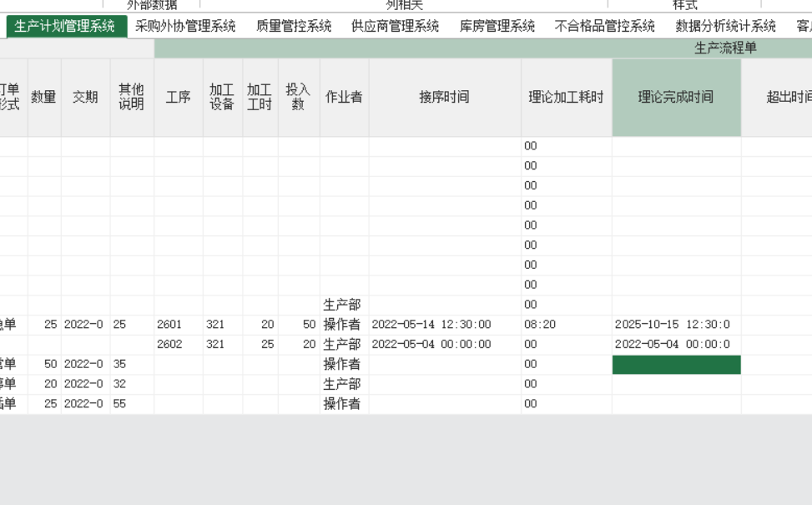Click the 理论完成时间 column header

click(676, 97)
